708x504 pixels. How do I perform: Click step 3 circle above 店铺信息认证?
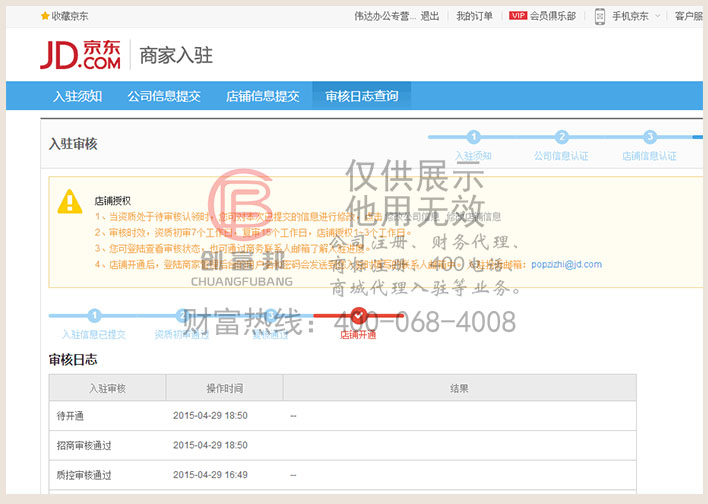point(649,136)
